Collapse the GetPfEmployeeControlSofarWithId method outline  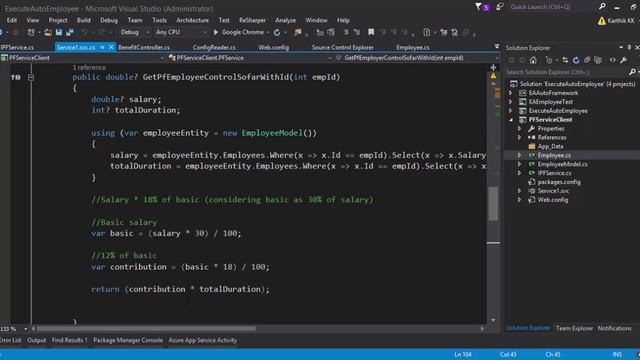pyautogui.click(x=31, y=77)
